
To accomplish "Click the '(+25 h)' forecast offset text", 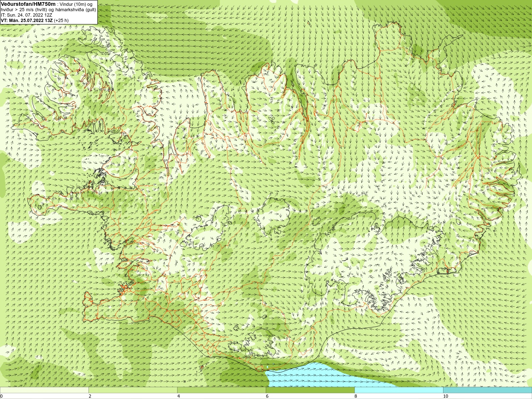I will click(x=62, y=20).
